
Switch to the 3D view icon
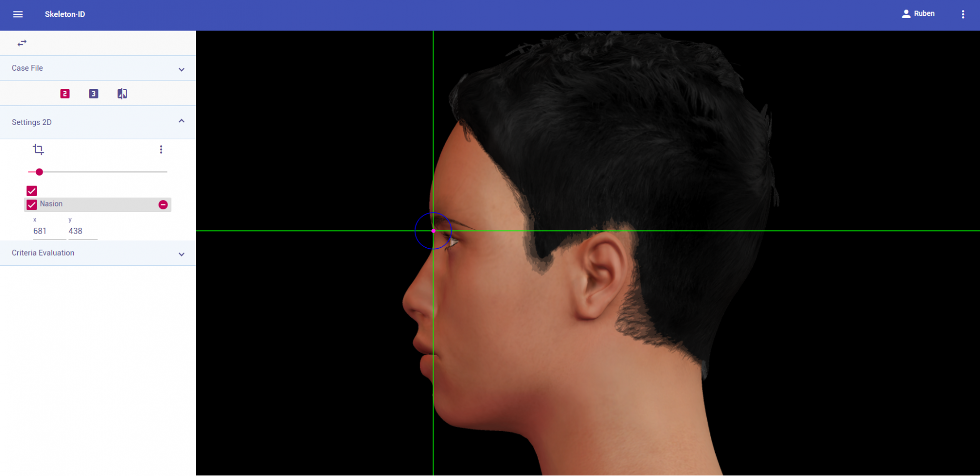coord(94,94)
